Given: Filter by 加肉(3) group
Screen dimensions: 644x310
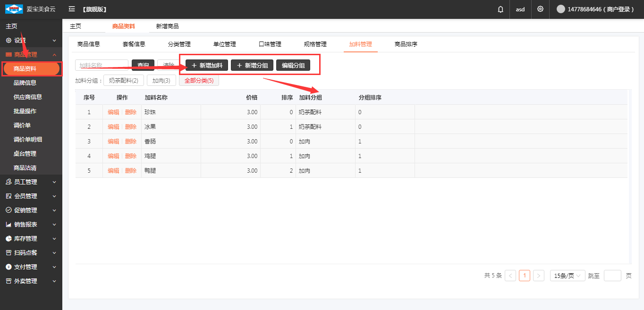Looking at the screenshot, I should coord(161,81).
